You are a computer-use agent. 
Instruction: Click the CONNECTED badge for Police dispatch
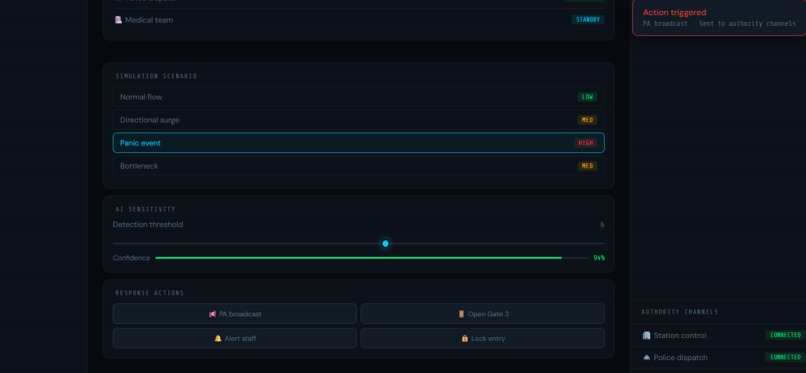[x=785, y=357]
